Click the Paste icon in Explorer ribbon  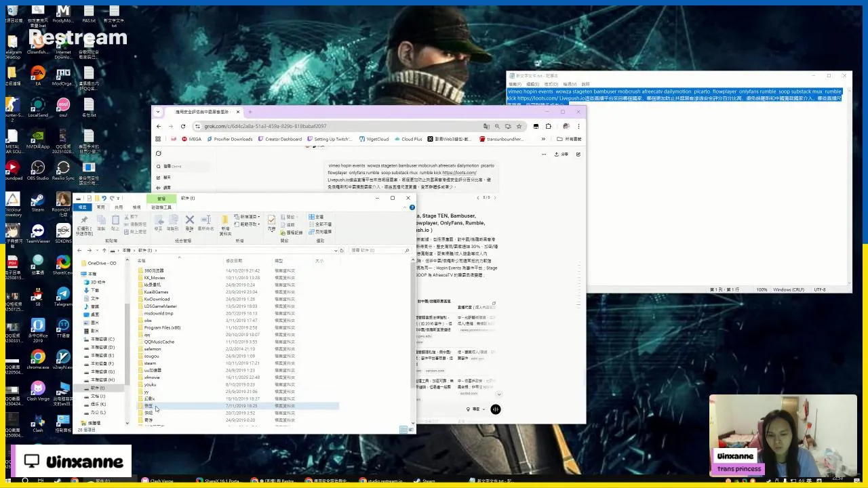[x=115, y=222]
